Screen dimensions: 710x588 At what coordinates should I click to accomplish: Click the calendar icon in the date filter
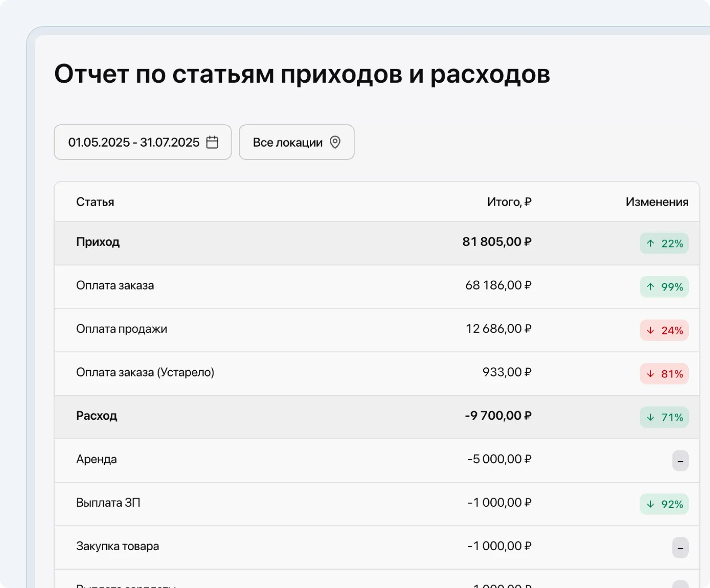(212, 142)
